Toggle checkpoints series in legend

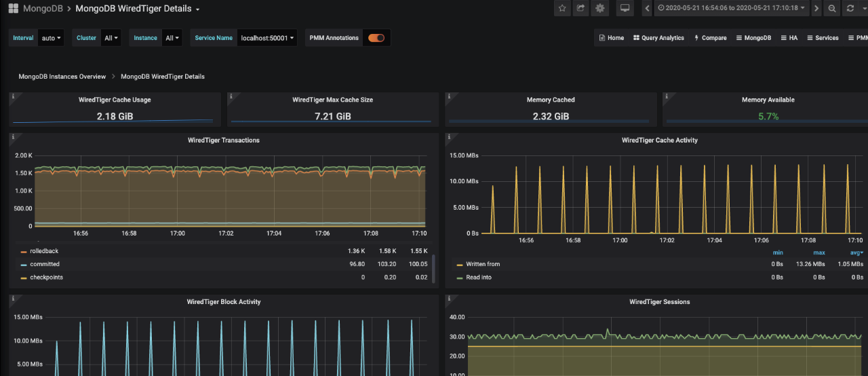[x=46, y=278]
